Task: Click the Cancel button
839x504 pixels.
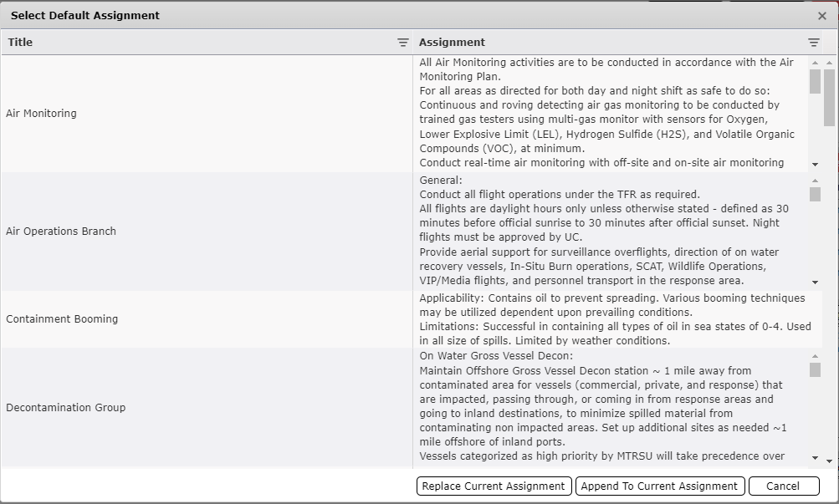Action: point(783,486)
